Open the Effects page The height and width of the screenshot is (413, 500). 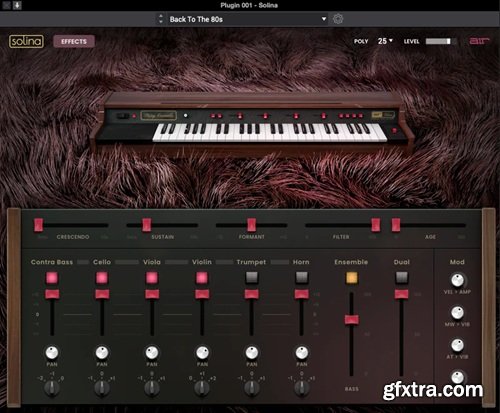[x=74, y=41]
